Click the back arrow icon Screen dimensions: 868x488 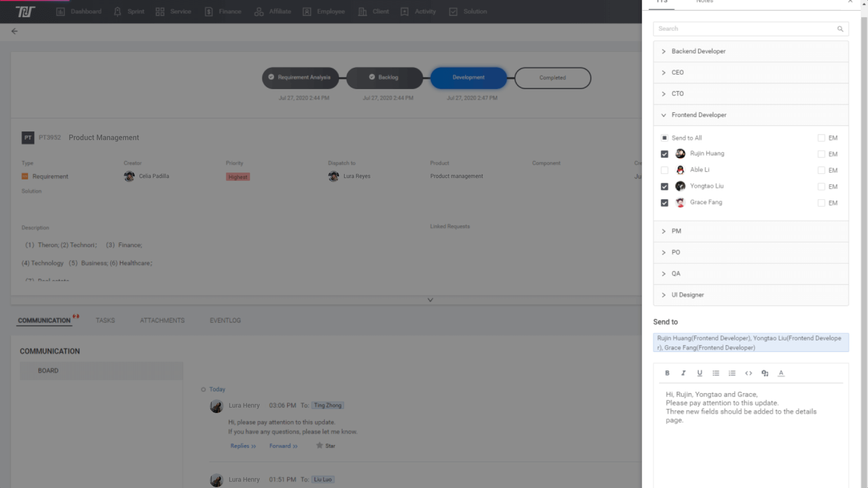click(x=14, y=31)
